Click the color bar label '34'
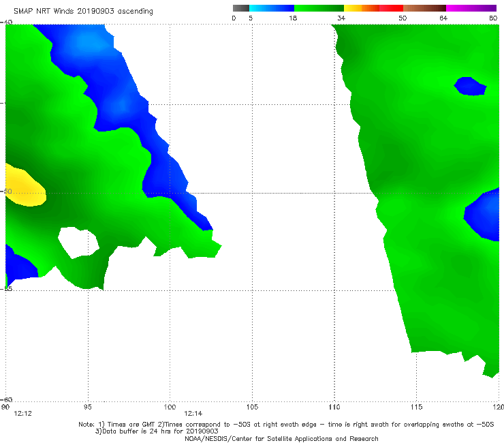The width and height of the screenshot is (504, 443). 341,18
